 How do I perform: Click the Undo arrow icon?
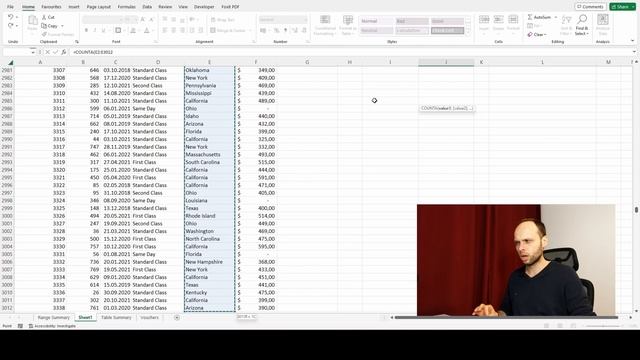[x=11, y=17]
